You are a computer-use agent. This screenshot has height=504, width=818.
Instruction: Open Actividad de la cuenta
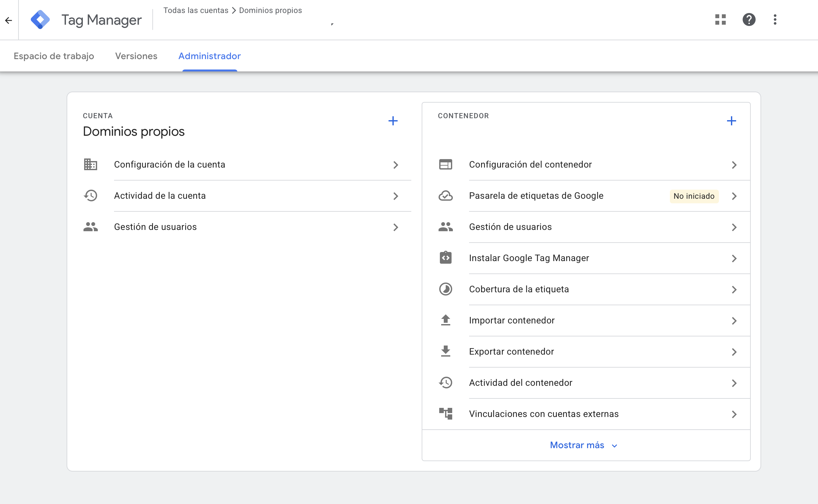[247, 196]
